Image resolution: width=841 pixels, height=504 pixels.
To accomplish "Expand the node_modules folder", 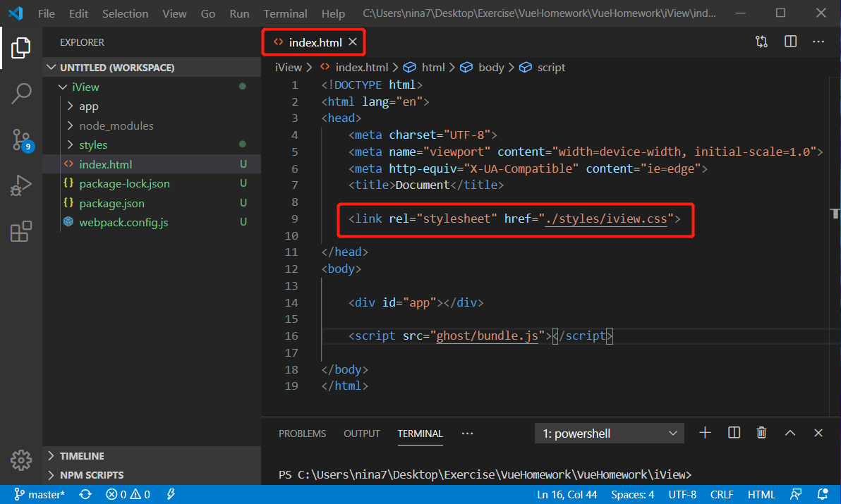I will (x=152, y=125).
